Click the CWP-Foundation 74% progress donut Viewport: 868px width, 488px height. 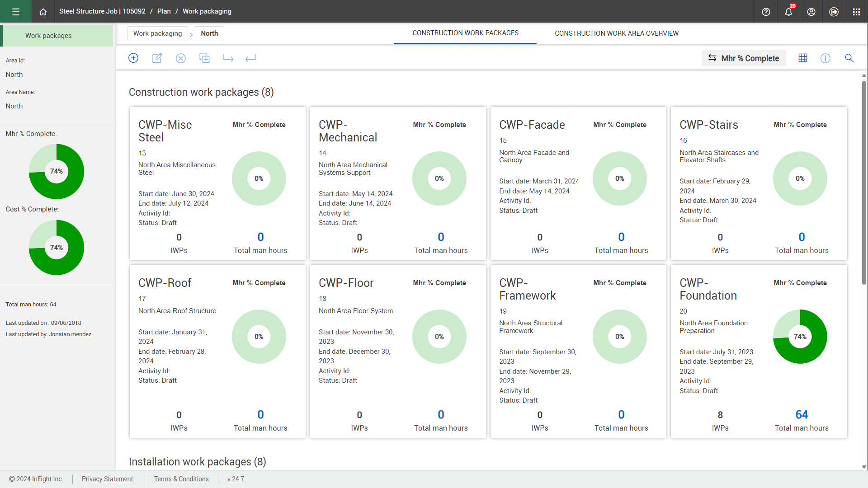(800, 336)
